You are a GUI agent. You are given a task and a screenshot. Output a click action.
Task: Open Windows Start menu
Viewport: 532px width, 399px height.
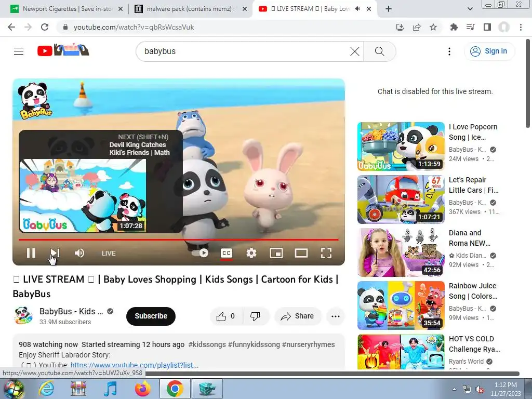14,389
